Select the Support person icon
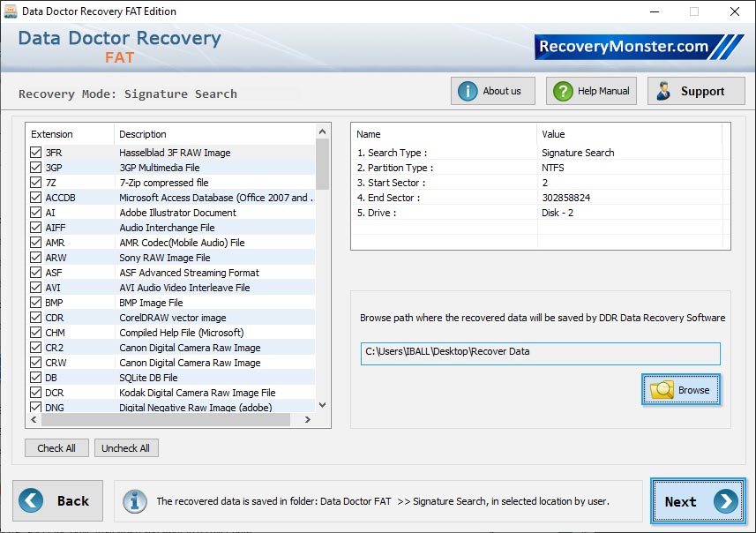The image size is (756, 533). click(663, 91)
